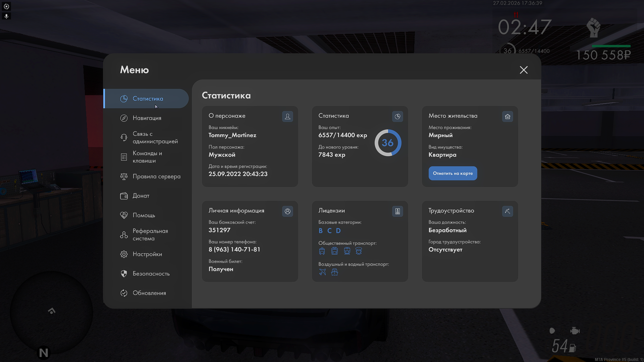The image size is (644, 362).
Task: Click the account icon in Личная информация card
Action: point(287,211)
